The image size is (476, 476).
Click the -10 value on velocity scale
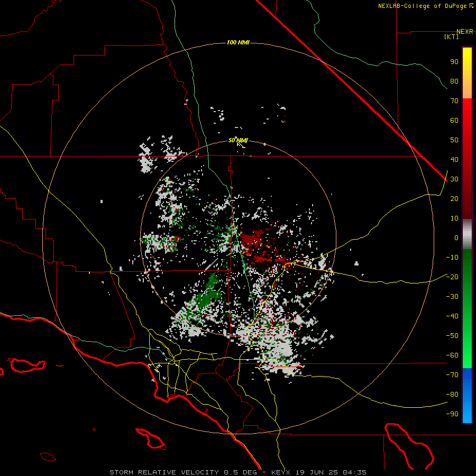pos(452,258)
